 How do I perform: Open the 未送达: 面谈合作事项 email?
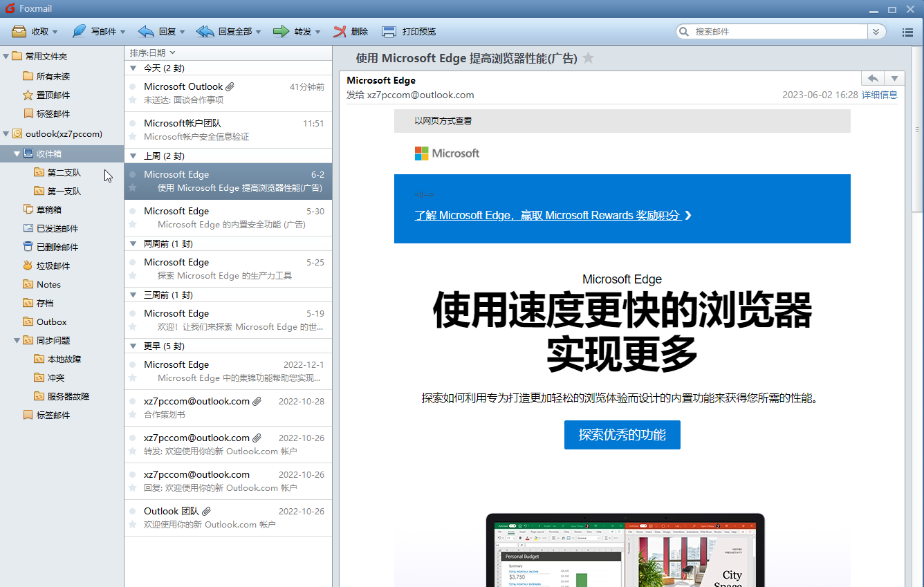(228, 93)
